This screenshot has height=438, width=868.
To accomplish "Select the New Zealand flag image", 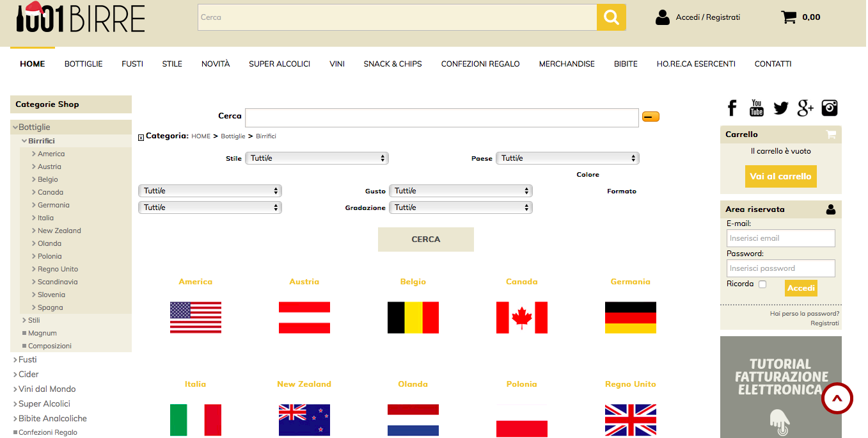I will click(304, 420).
